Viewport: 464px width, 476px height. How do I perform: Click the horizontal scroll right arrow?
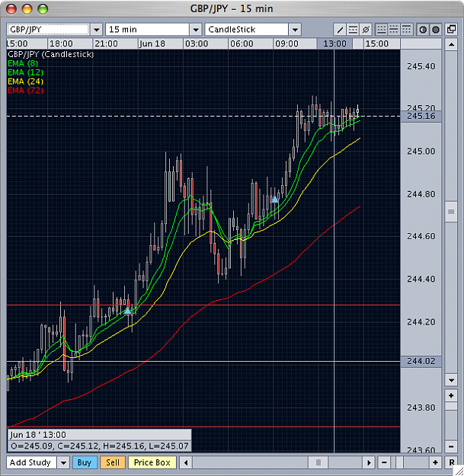click(x=369, y=462)
